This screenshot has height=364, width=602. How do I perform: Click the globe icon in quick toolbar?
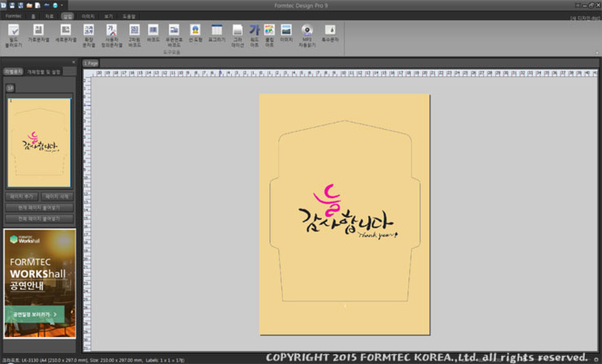click(55, 6)
